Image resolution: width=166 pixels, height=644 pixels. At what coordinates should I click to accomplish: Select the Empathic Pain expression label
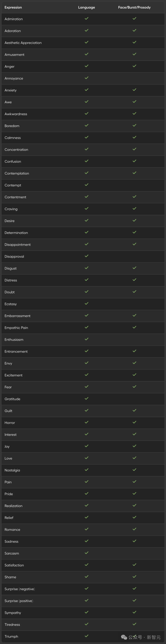pos(16,328)
